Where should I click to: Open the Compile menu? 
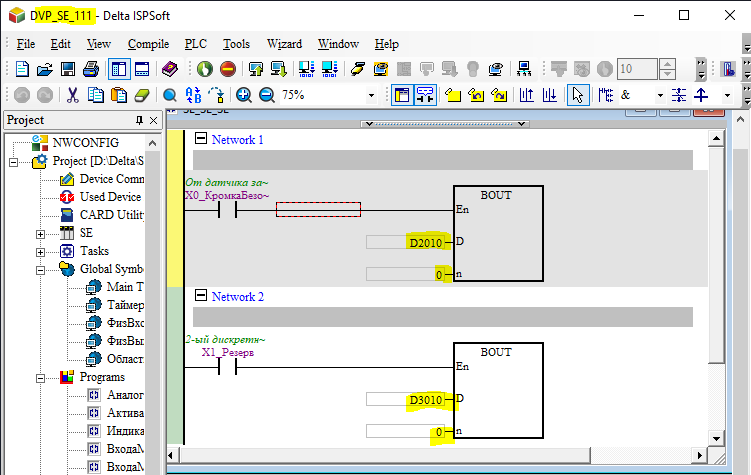point(148,44)
